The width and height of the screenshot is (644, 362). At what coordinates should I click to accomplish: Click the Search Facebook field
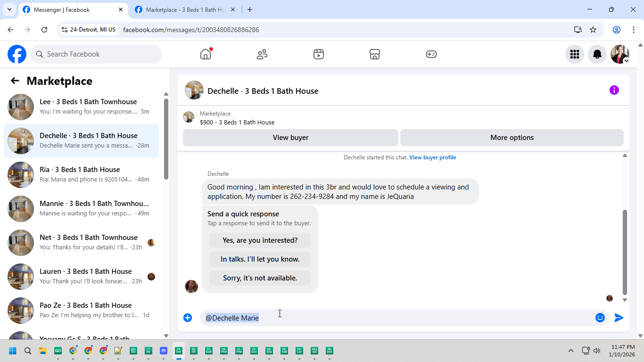tap(96, 54)
